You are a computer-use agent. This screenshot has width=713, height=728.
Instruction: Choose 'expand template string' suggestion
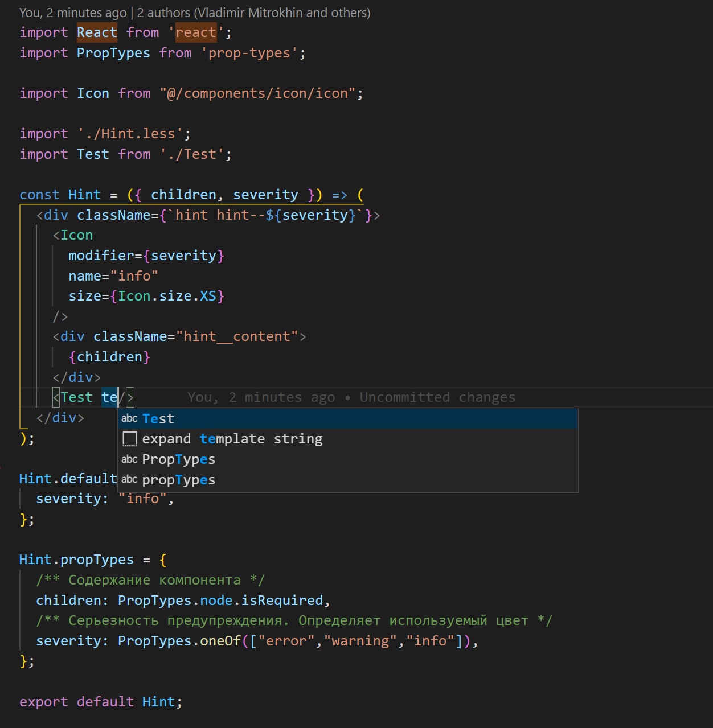(x=348, y=439)
